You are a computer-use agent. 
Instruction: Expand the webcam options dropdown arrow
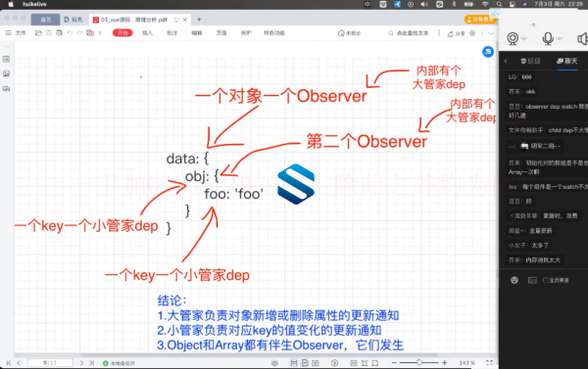524,38
